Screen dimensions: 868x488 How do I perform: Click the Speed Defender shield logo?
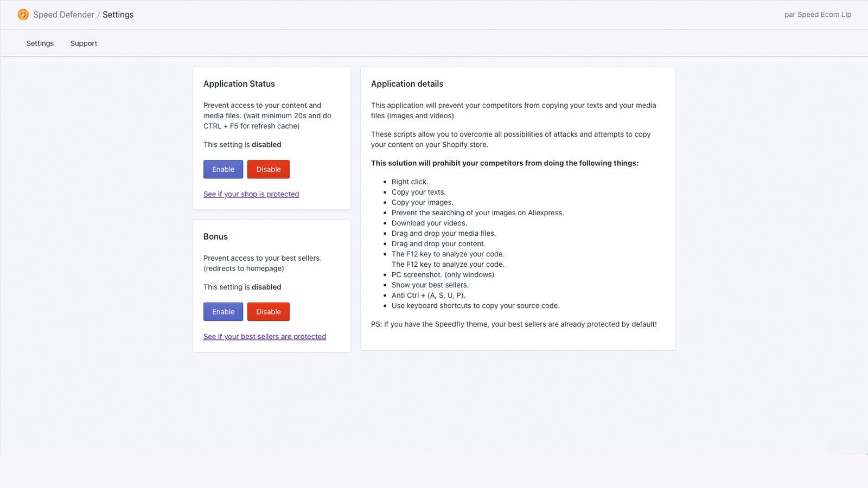[x=23, y=15]
